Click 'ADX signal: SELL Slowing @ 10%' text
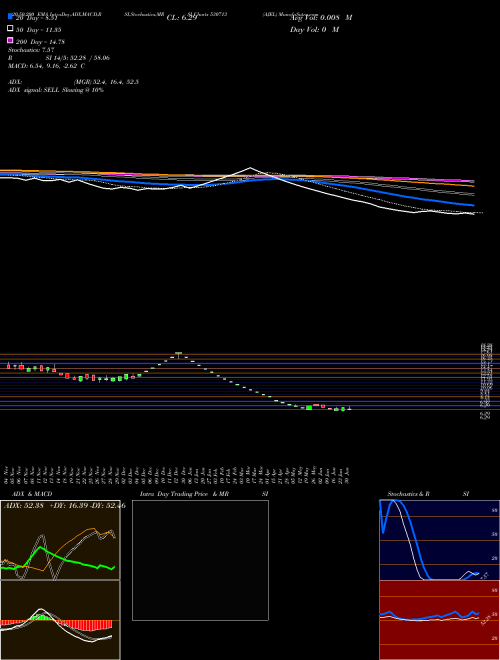500x660 pixels. coord(56,90)
